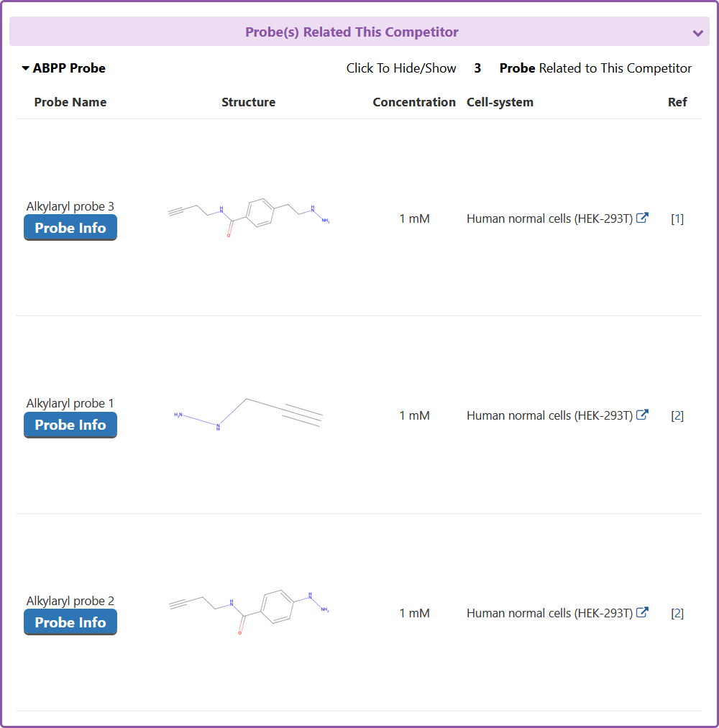Collapse the ABPP Probe section triangle
The image size is (719, 728).
[26, 69]
